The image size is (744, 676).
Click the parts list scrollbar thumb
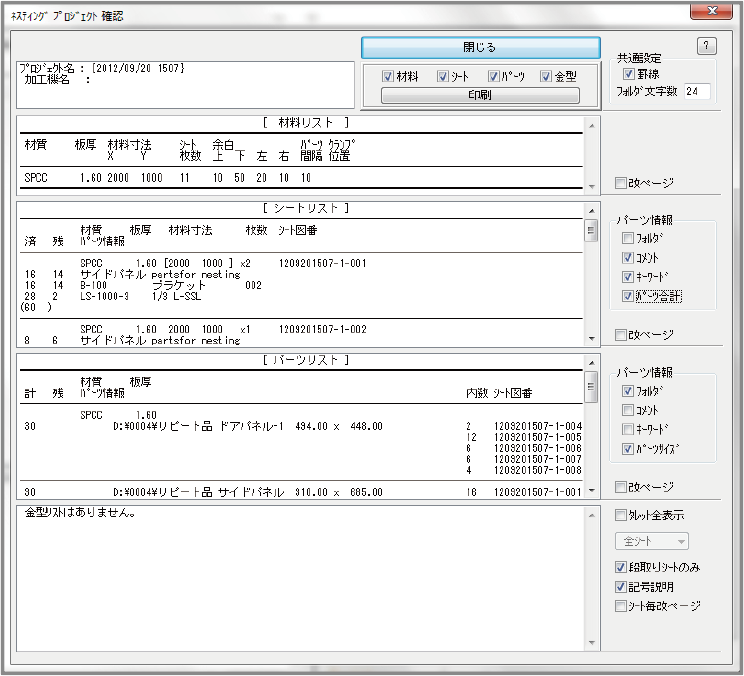pyautogui.click(x=591, y=387)
